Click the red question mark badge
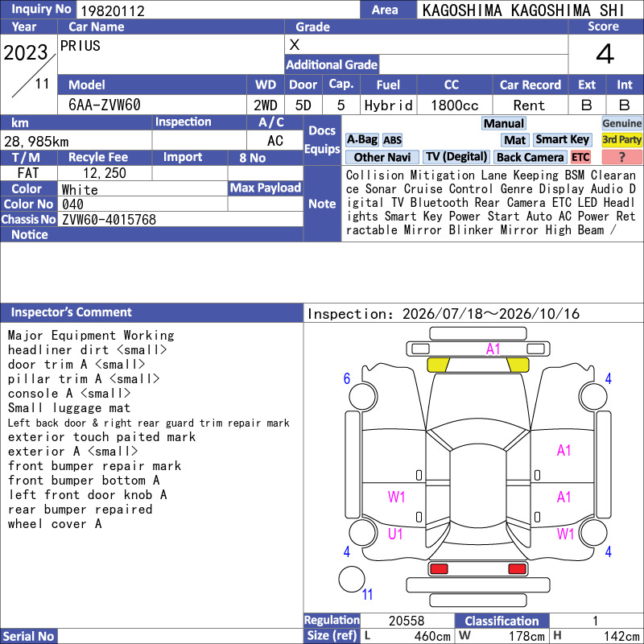Screen dimensions: 644x644 [x=621, y=157]
